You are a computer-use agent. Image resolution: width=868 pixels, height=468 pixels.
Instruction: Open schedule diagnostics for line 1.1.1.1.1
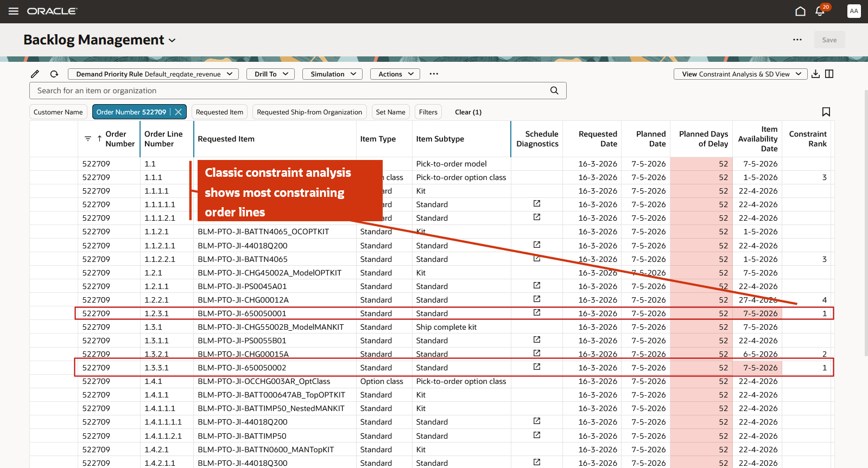pos(537,204)
